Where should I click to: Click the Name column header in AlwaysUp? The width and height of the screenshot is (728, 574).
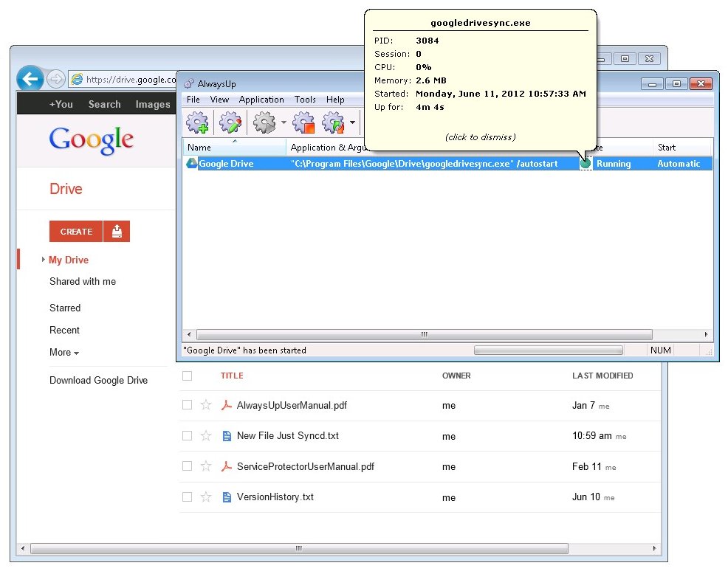point(235,148)
